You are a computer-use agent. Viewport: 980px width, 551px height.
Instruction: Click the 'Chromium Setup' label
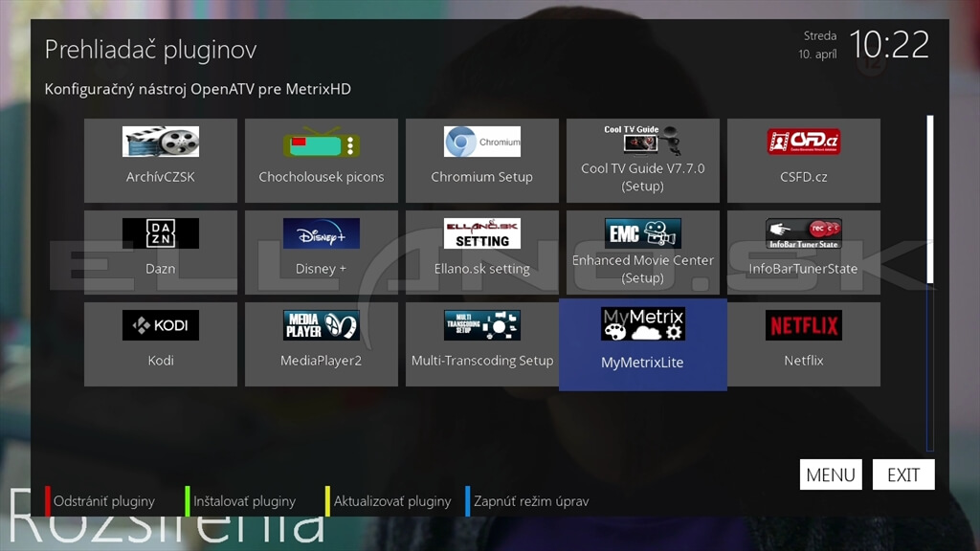click(482, 177)
